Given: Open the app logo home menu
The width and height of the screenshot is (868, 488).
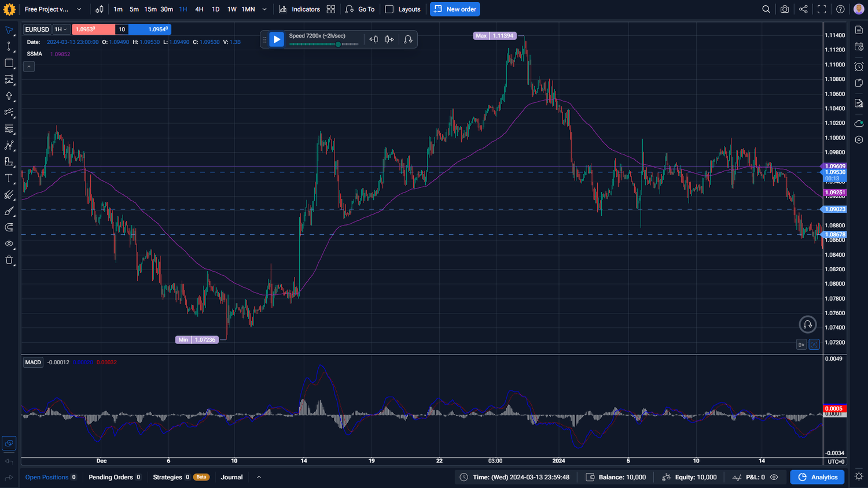Looking at the screenshot, I should tap(9, 9).
